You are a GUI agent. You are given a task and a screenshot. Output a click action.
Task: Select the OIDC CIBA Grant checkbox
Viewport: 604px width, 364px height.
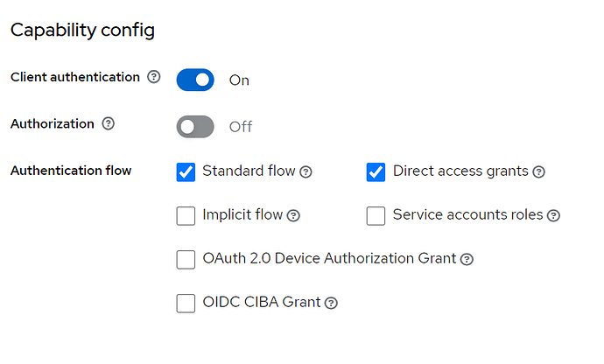(186, 303)
